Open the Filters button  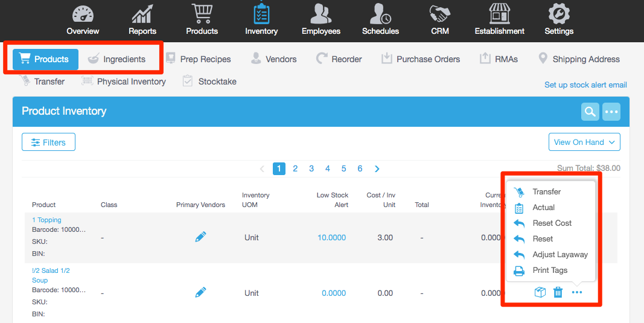(x=48, y=142)
